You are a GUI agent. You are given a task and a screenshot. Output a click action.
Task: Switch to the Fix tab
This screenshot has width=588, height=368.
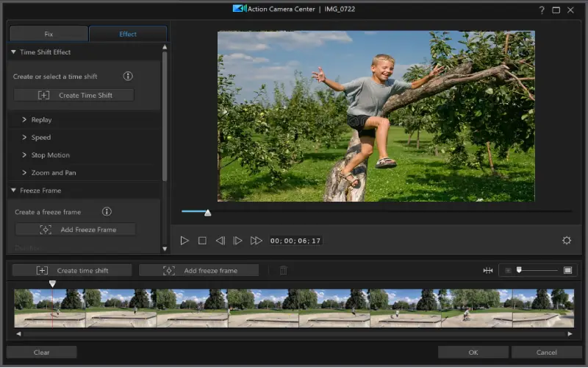click(48, 34)
